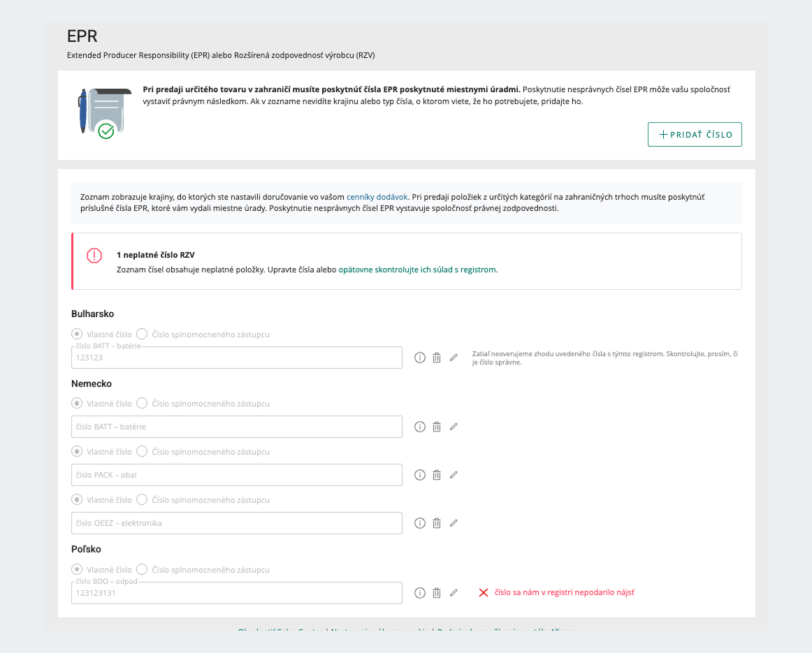This screenshot has height=653, width=812.
Task: Edit the Poľsko BDO number with pencil icon
Action: pyautogui.click(x=454, y=593)
